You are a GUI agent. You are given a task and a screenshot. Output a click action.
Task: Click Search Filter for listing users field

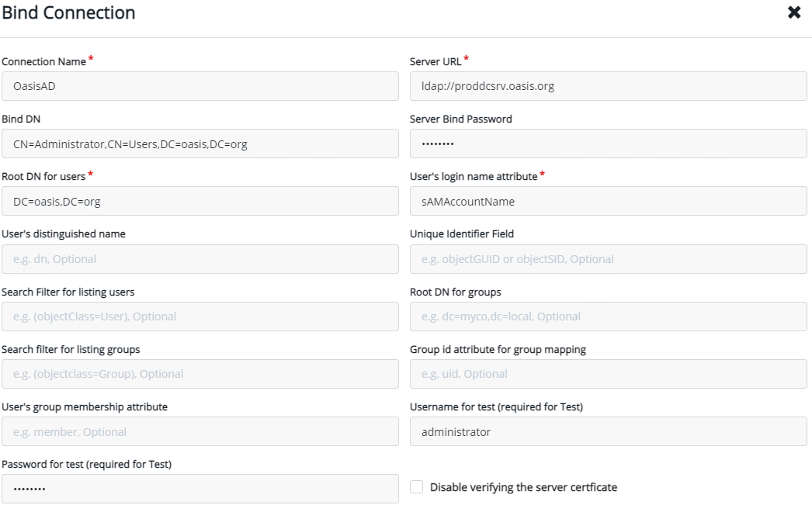pyautogui.click(x=200, y=317)
